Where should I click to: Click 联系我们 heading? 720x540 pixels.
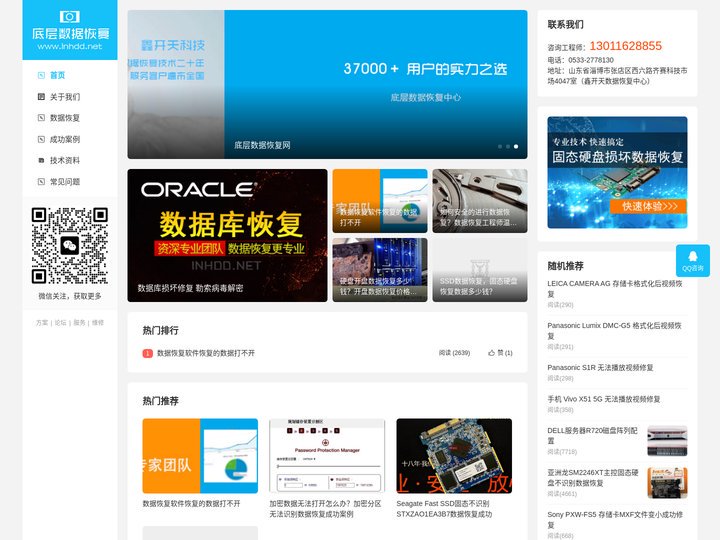pyautogui.click(x=565, y=25)
